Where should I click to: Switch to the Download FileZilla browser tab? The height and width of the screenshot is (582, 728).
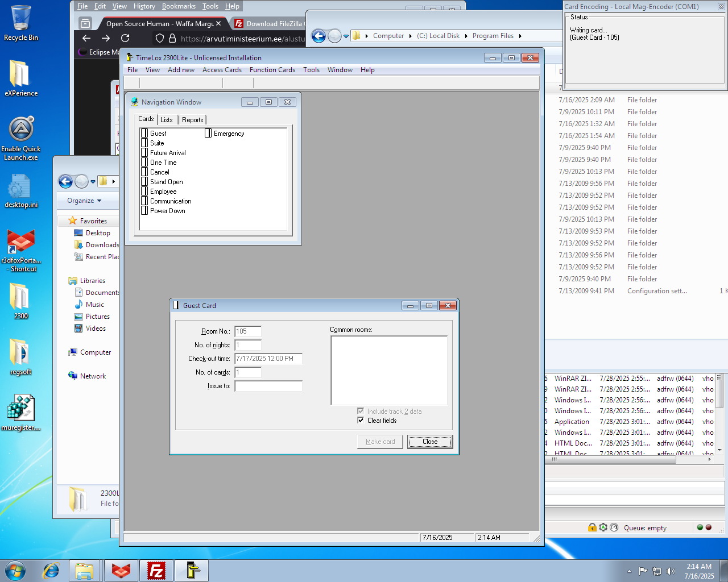click(x=268, y=23)
